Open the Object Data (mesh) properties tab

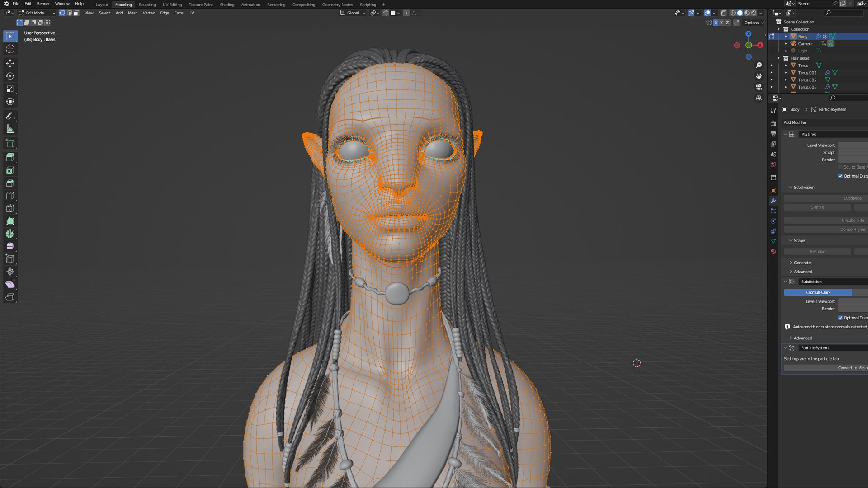click(x=773, y=241)
